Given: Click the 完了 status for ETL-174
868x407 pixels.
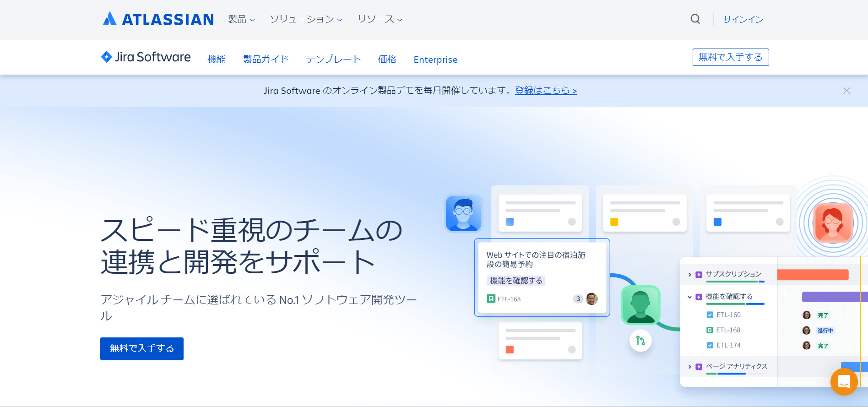Looking at the screenshot, I should pos(823,346).
